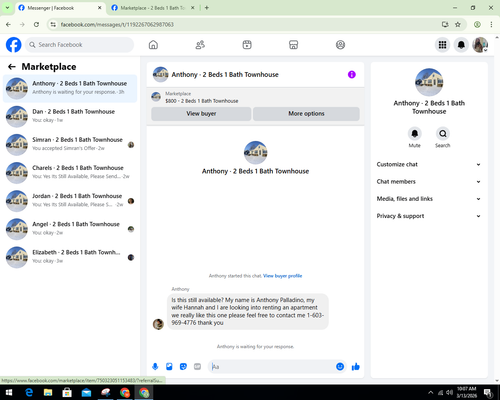
Task: Click Anthony's avatar beside the message
Action: [x=158, y=324]
